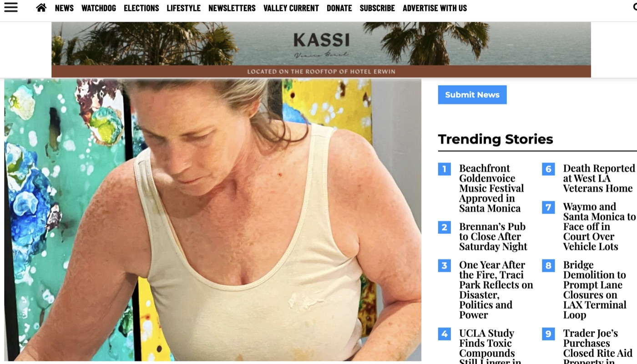Select the number 7 trending badge

pos(548,207)
